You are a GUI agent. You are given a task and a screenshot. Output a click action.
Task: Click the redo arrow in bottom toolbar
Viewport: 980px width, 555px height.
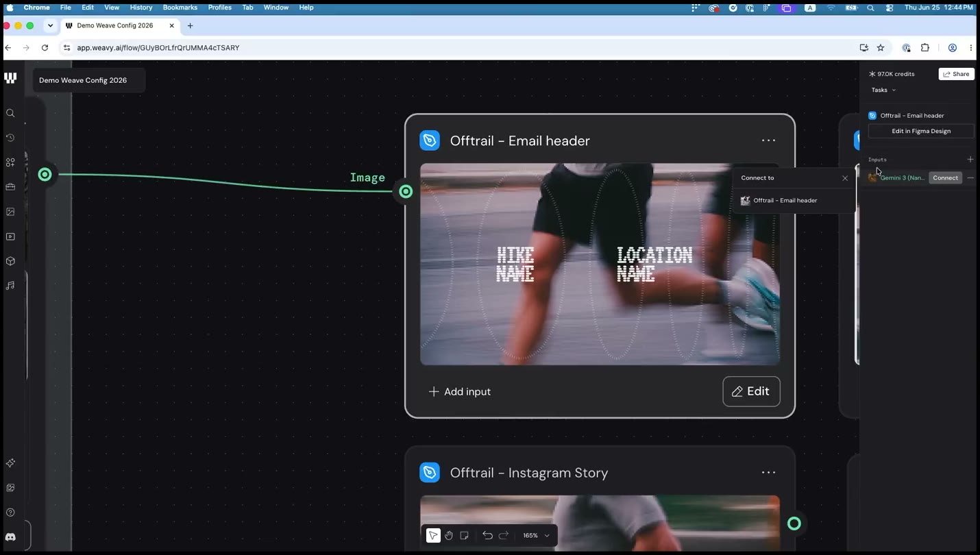click(504, 535)
